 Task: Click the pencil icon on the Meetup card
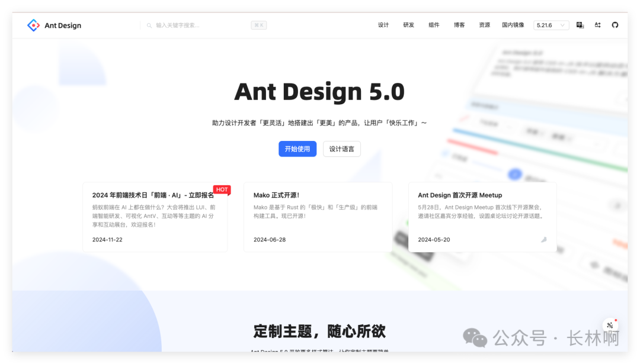(x=545, y=239)
